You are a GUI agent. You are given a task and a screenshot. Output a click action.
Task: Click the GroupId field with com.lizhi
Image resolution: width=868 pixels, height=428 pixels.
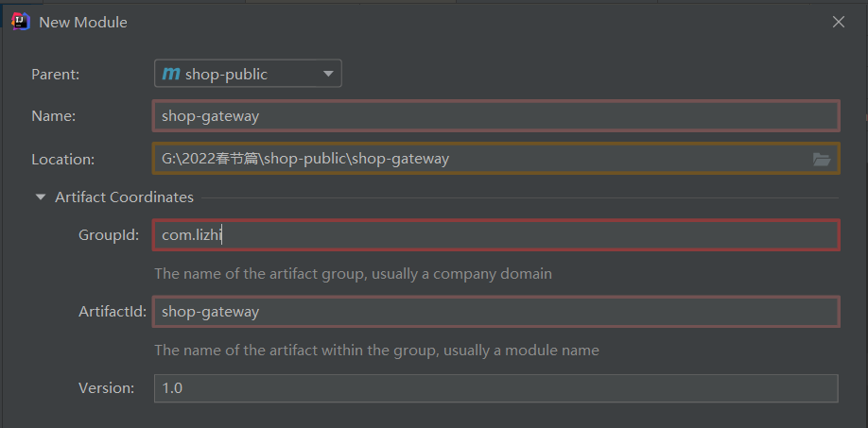(496, 235)
